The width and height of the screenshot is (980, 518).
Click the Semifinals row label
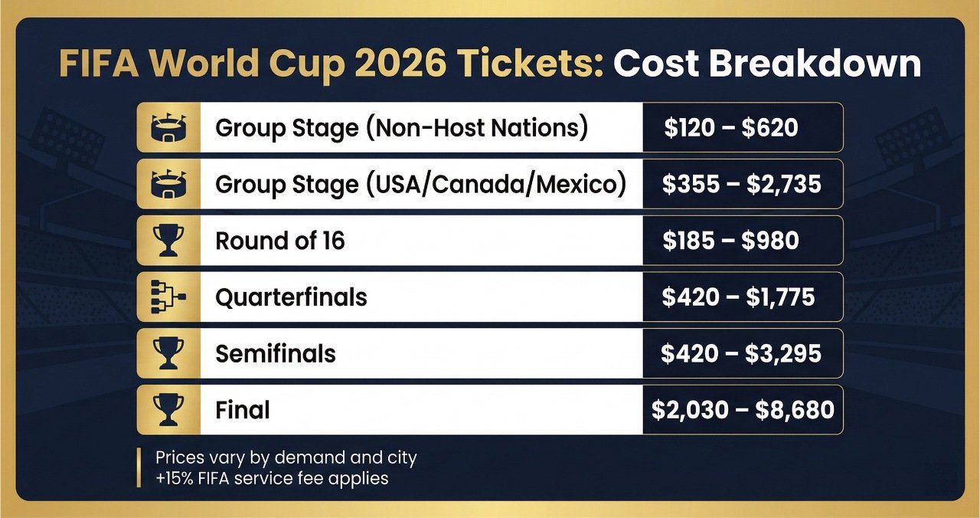pos(276,353)
